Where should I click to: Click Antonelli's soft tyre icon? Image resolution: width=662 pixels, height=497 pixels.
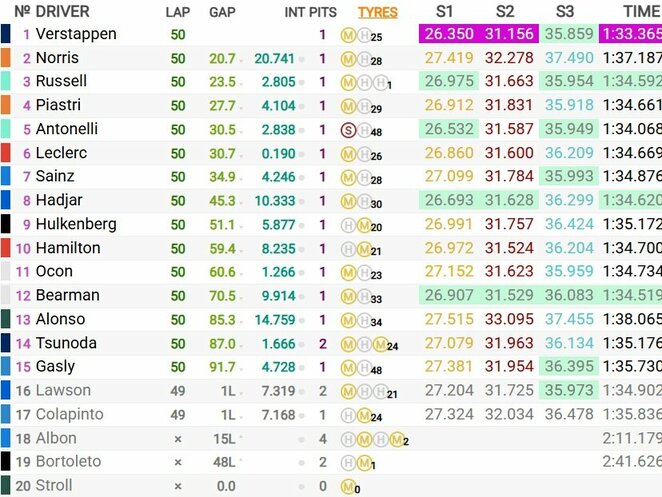tap(348, 130)
